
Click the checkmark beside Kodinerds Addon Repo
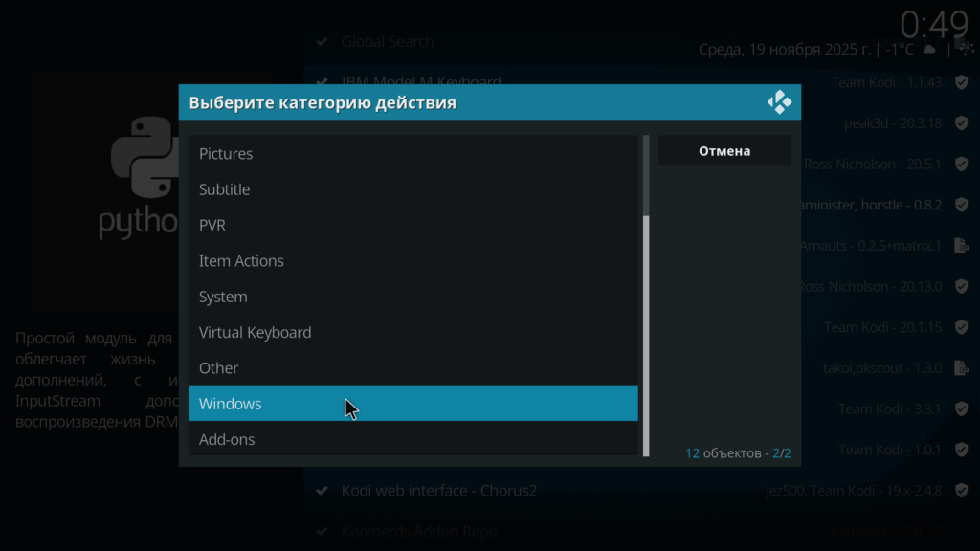tap(323, 531)
